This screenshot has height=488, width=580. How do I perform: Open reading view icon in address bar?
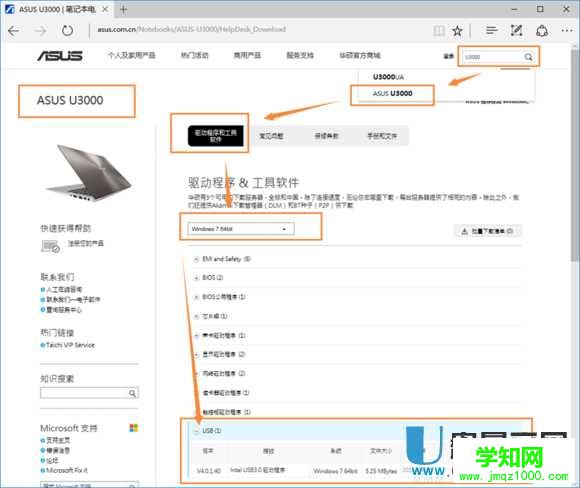click(439, 31)
